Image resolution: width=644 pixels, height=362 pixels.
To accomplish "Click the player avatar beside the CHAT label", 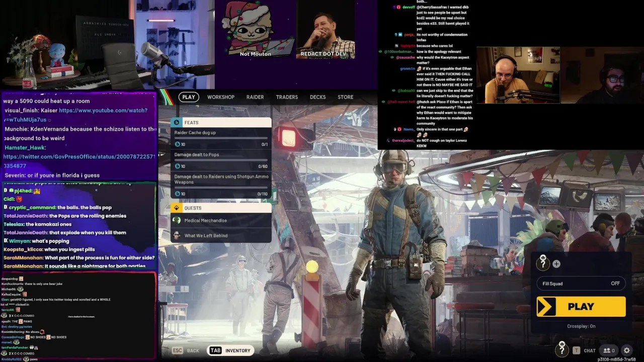I will click(562, 348).
